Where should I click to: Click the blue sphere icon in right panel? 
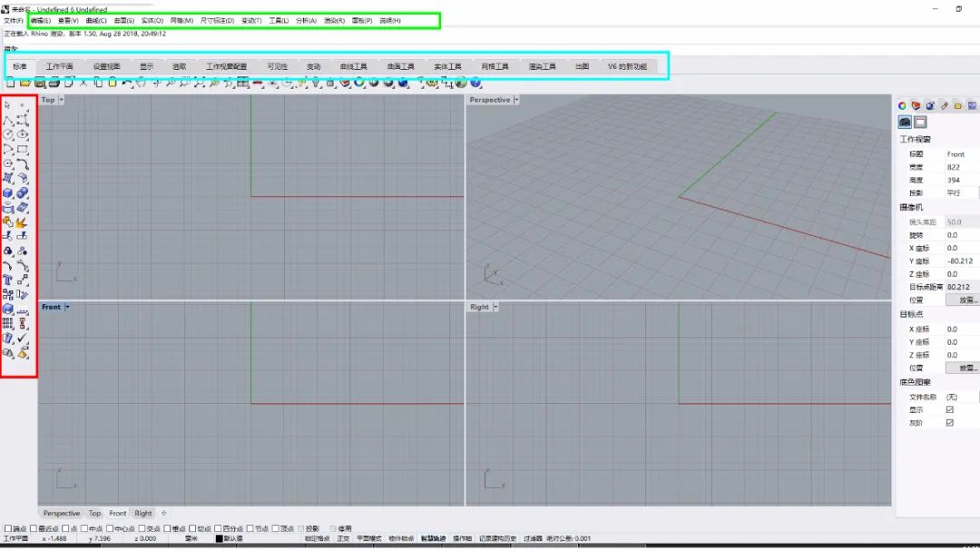pos(930,105)
